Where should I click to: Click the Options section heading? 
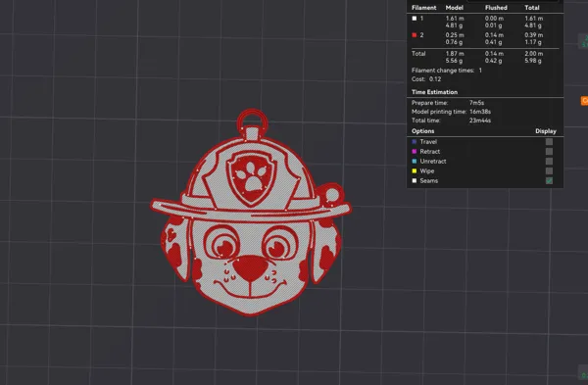[423, 131]
